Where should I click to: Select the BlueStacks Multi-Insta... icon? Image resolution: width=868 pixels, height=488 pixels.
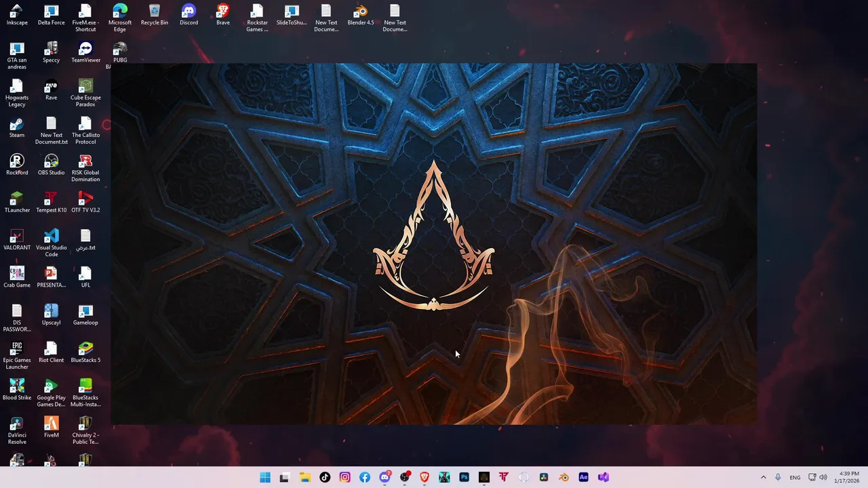coord(85,393)
